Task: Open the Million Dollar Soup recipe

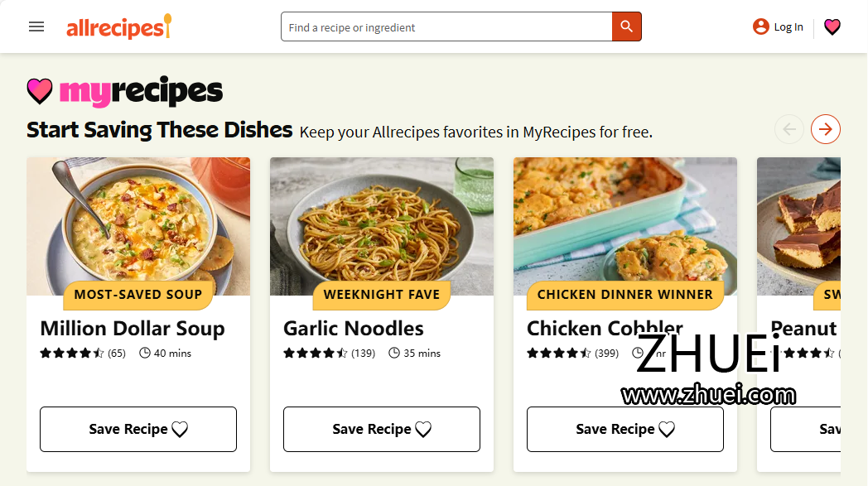Action: (133, 328)
